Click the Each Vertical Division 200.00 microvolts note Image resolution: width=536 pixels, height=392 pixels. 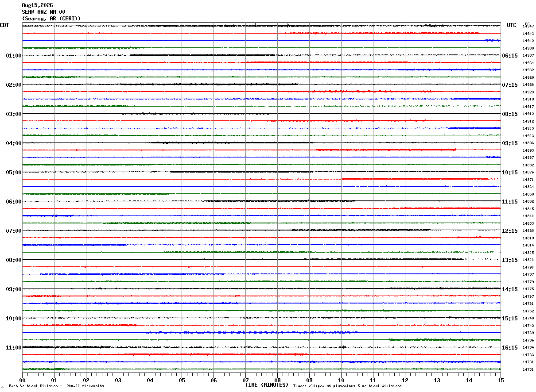point(56,386)
